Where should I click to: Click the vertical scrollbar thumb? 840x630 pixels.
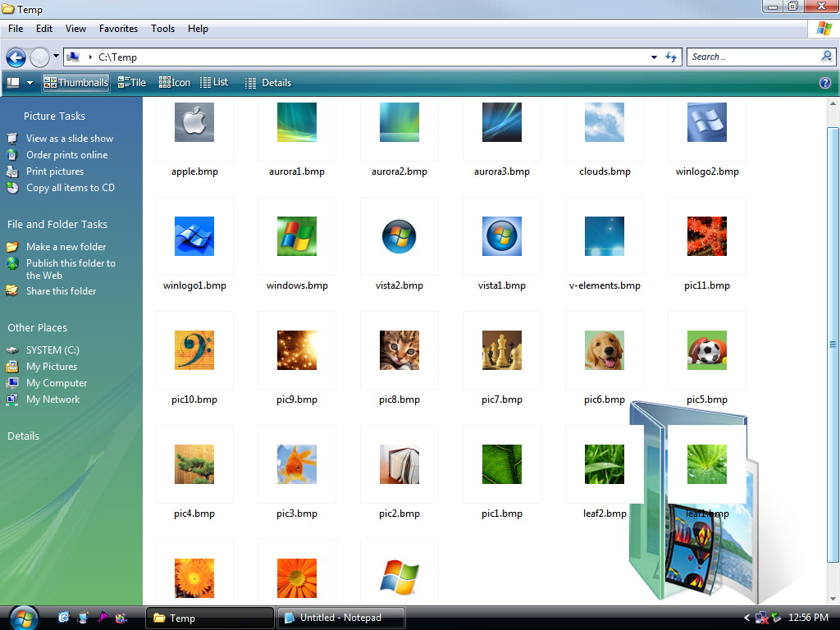pos(833,345)
